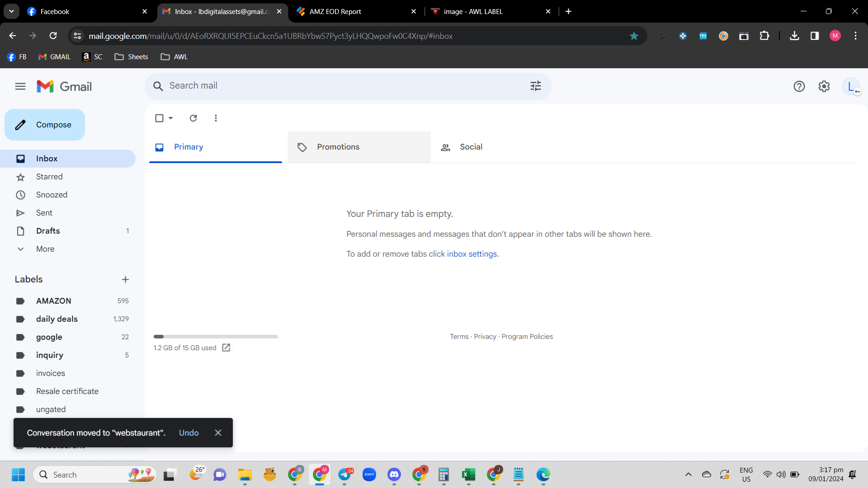This screenshot has width=868, height=488.
Task: Open Chrome downloads icon
Action: point(794,36)
